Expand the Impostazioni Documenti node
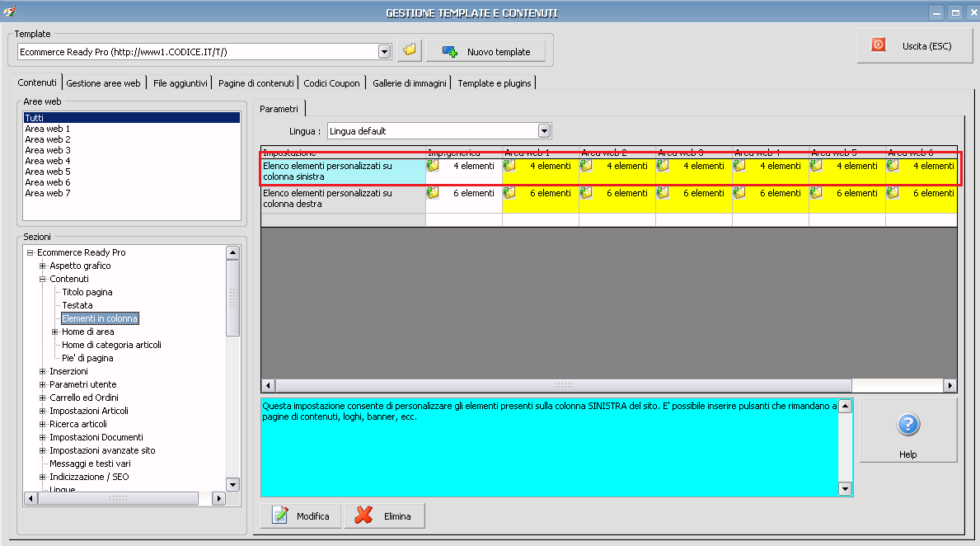The width and height of the screenshot is (980, 546). pyautogui.click(x=43, y=437)
